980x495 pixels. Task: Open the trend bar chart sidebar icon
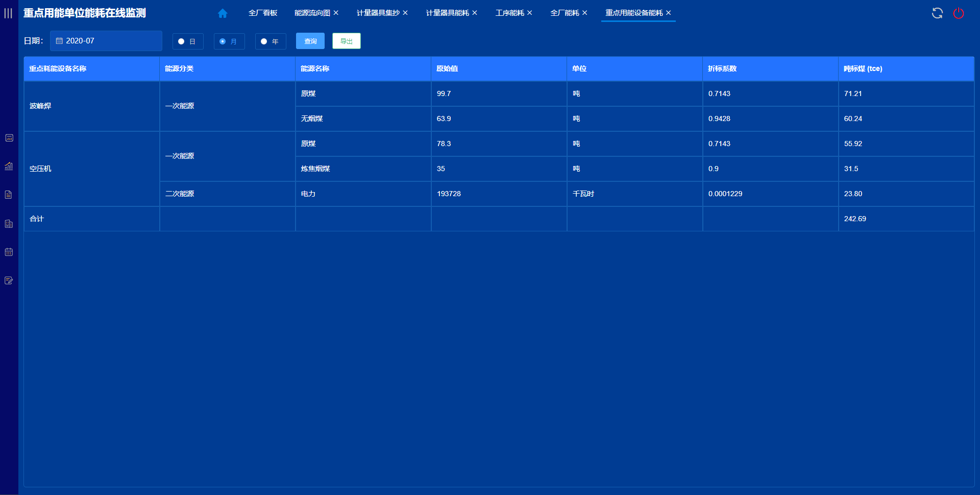click(x=9, y=166)
